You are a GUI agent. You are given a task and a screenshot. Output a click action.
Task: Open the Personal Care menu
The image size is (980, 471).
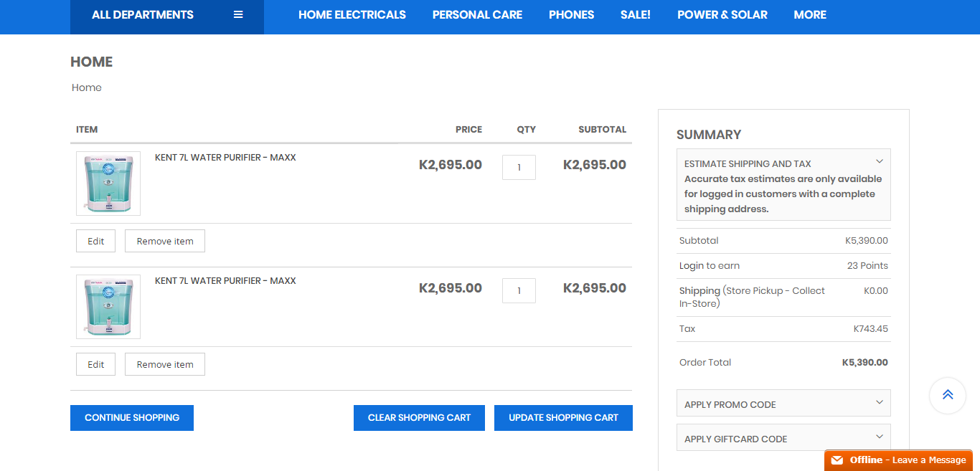click(477, 14)
